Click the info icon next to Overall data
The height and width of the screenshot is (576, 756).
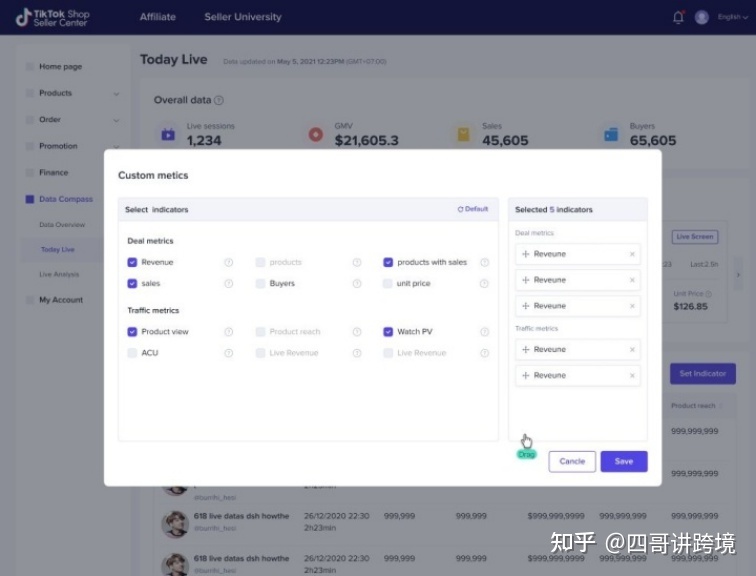pos(219,100)
